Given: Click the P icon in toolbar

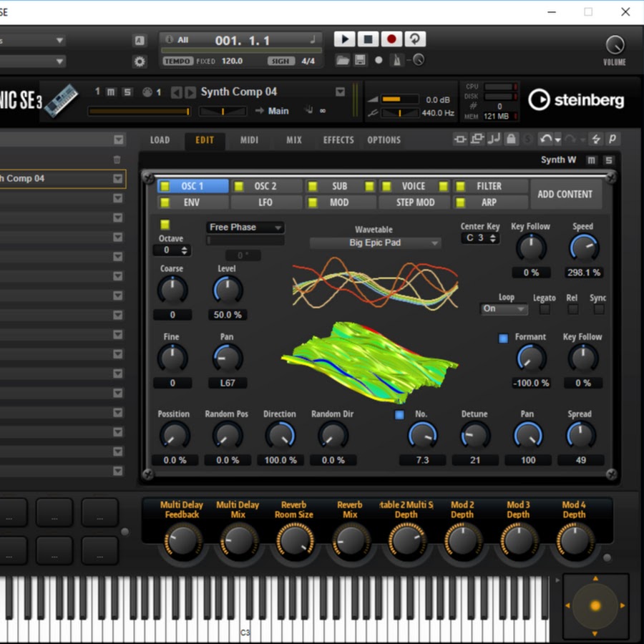Looking at the screenshot, I should [613, 139].
